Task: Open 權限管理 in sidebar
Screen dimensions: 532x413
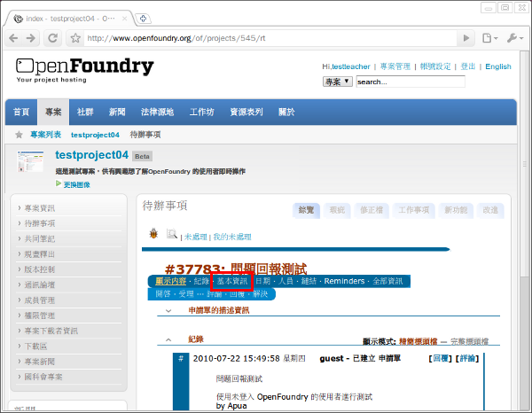Action: [40, 316]
